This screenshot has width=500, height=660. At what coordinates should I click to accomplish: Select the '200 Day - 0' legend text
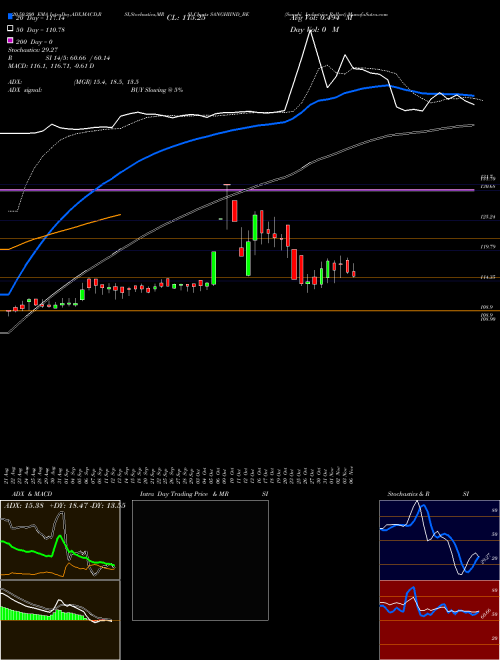pyautogui.click(x=35, y=42)
